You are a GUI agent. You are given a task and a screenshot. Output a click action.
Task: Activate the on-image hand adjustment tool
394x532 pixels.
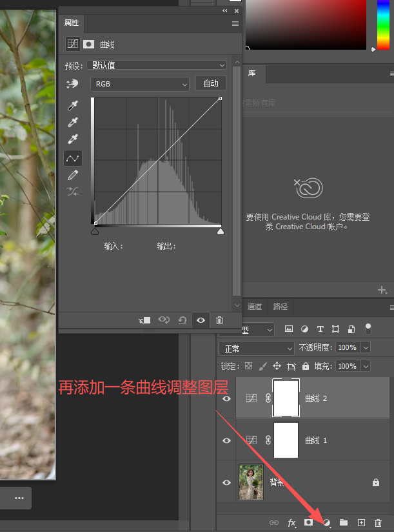pos(72,83)
